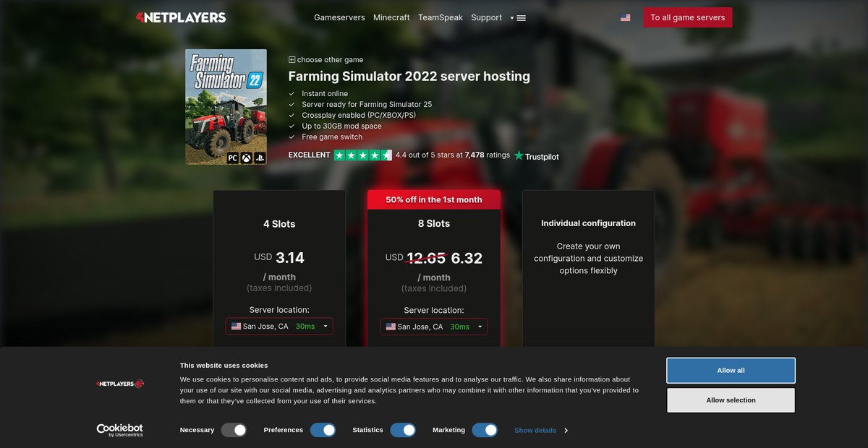Click the Up to 30GB mod space feature
The image size is (868, 448).
[x=341, y=126]
